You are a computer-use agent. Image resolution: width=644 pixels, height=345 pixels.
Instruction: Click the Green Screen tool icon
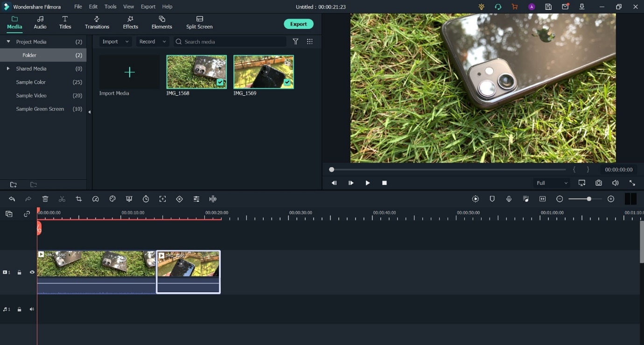click(129, 199)
